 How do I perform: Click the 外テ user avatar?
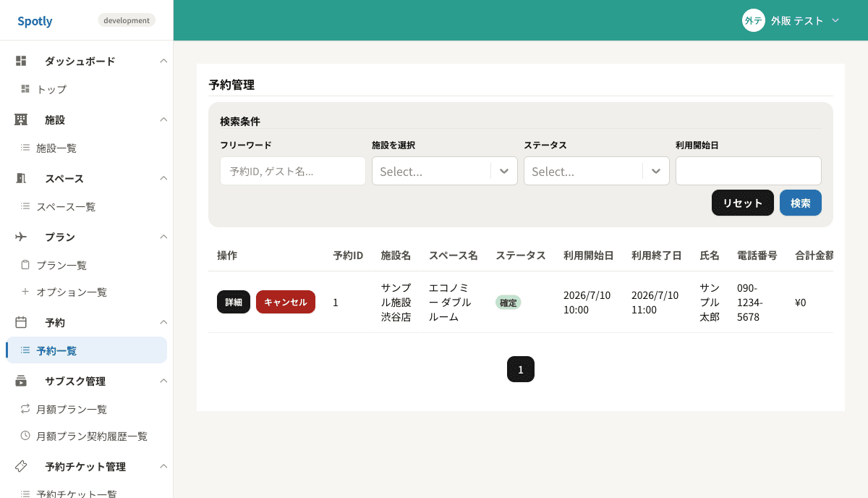click(754, 20)
